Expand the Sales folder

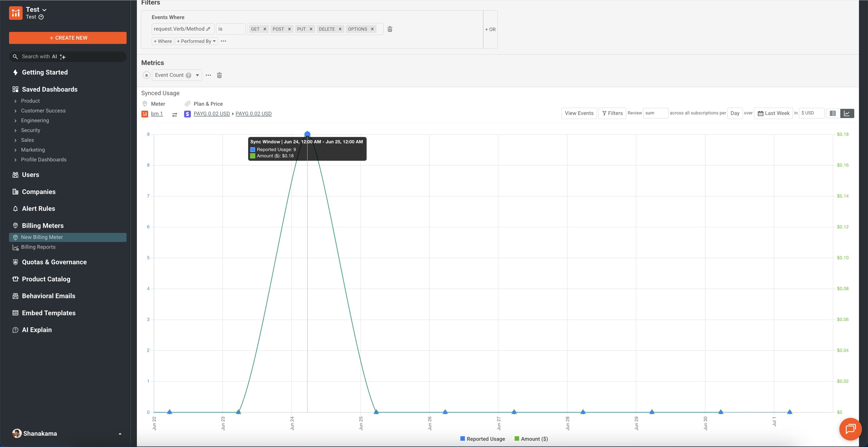[x=27, y=140]
